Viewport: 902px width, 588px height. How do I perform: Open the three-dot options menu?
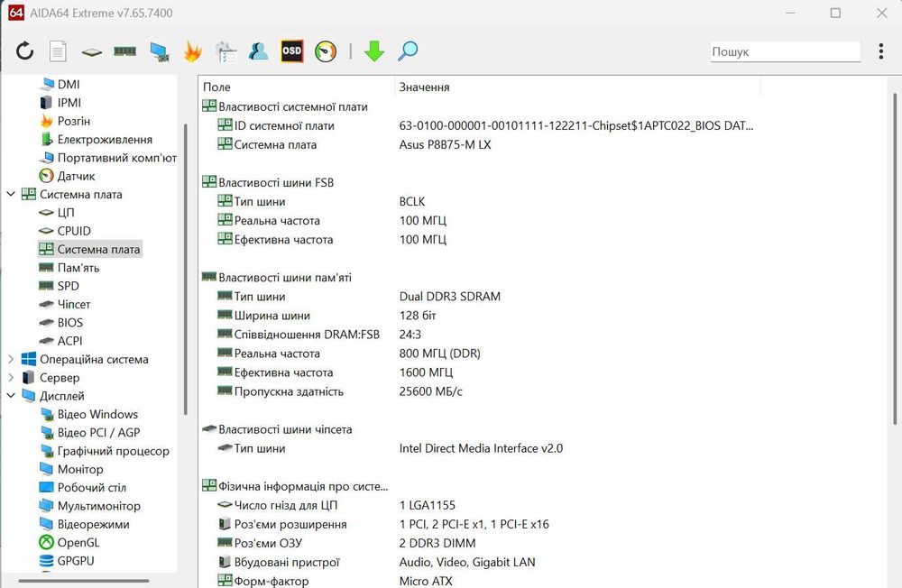click(x=880, y=51)
